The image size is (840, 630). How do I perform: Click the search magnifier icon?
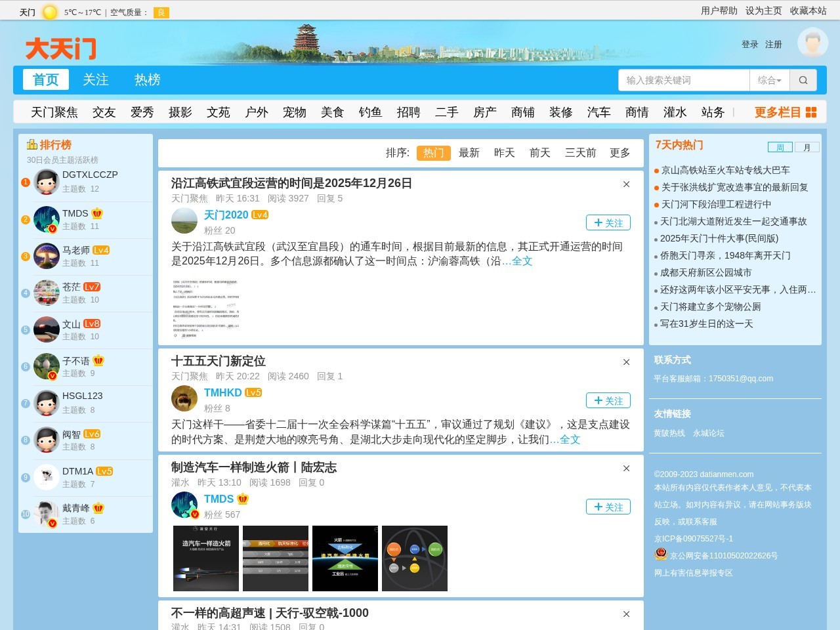pyautogui.click(x=803, y=79)
